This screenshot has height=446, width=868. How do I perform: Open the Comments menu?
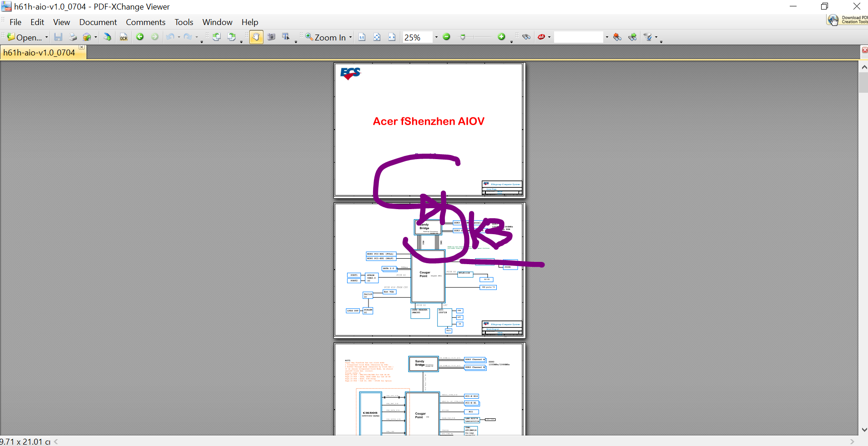point(146,22)
